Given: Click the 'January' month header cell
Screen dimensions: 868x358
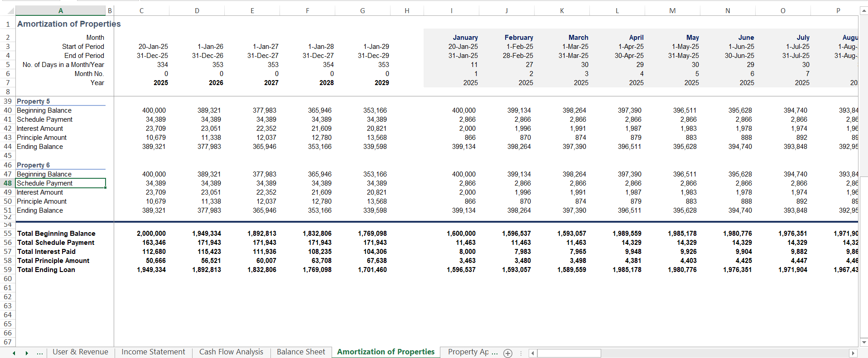Looking at the screenshot, I should [x=452, y=38].
